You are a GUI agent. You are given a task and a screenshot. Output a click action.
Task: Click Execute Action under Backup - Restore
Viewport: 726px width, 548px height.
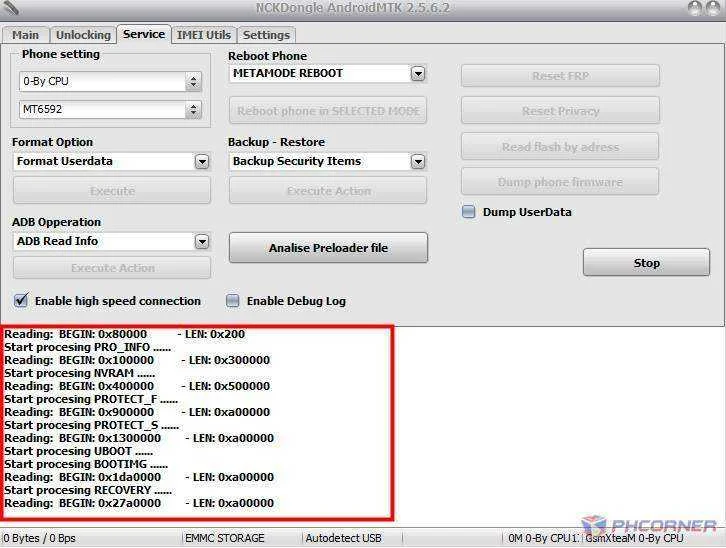coord(328,191)
